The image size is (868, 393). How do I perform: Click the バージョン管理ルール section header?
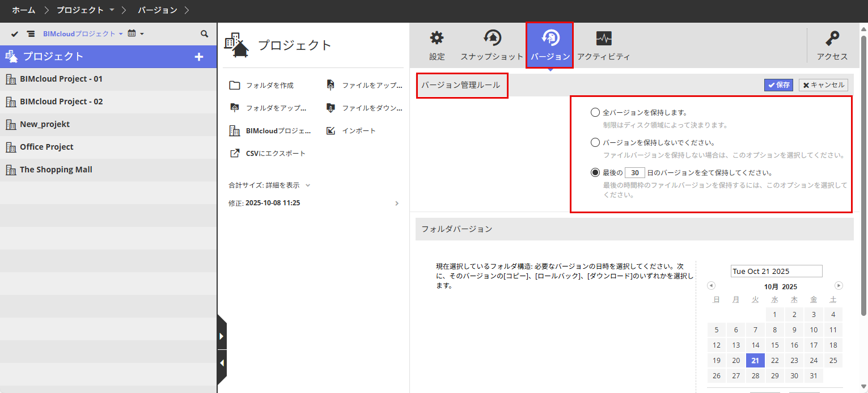[461, 85]
